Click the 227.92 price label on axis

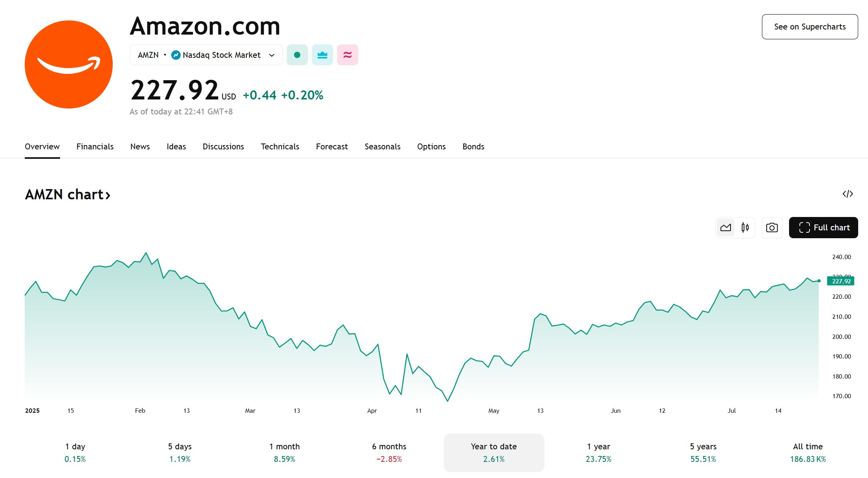click(841, 281)
